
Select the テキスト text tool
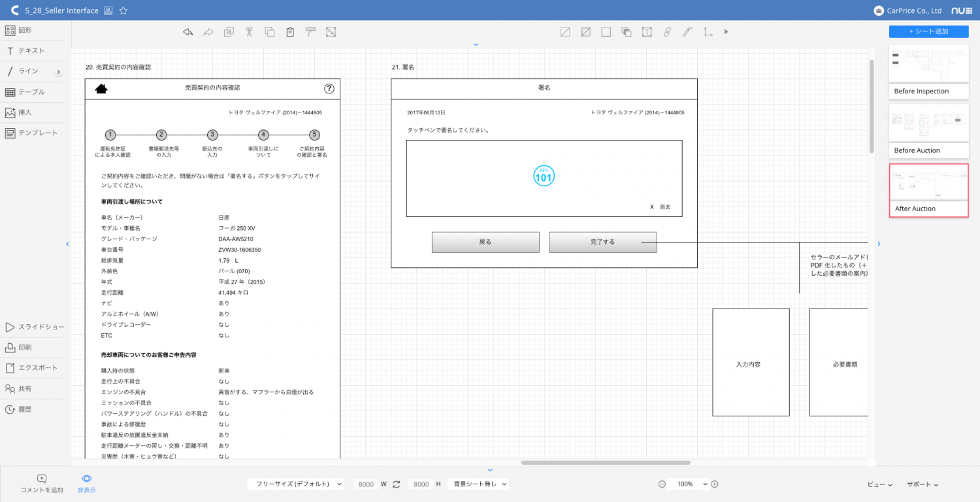[25, 50]
